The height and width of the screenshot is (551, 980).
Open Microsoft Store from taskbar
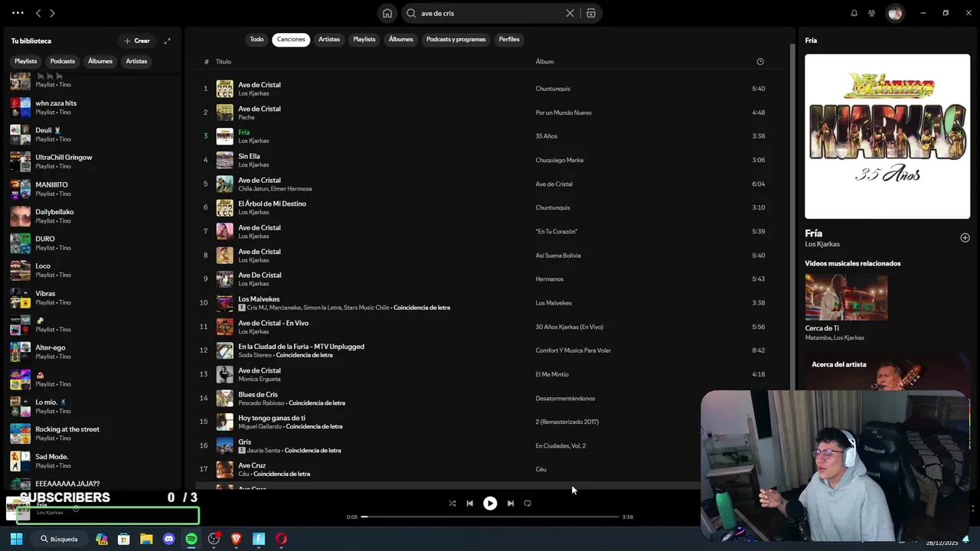123,539
